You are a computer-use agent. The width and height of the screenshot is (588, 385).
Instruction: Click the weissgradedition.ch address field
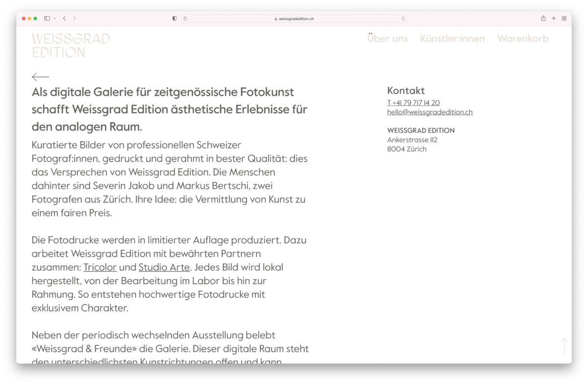pyautogui.click(x=294, y=19)
